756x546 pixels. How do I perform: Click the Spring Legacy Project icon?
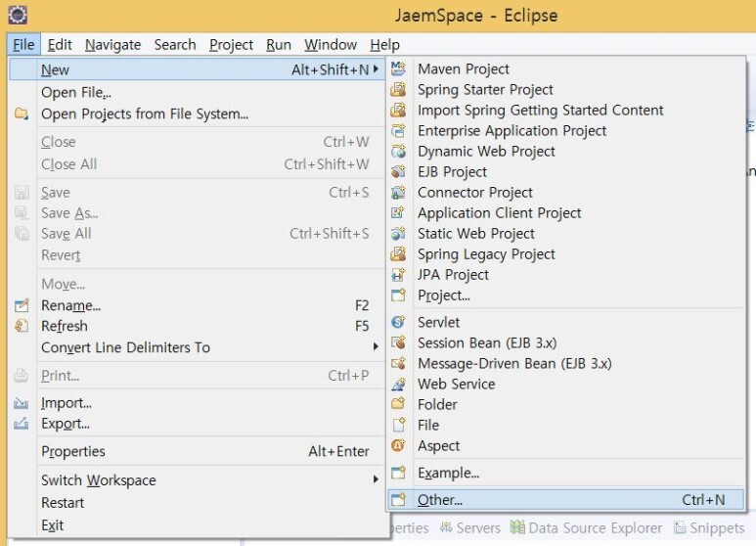click(x=398, y=253)
